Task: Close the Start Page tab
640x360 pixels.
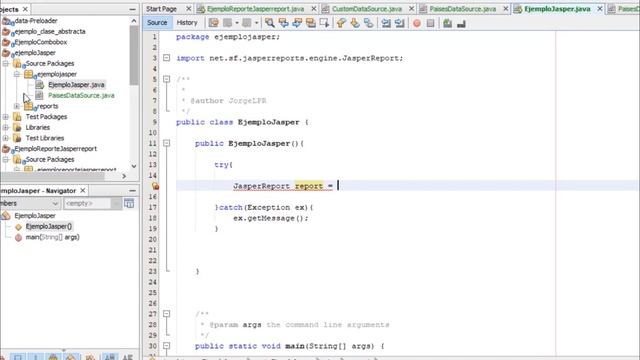Action: click(189, 9)
